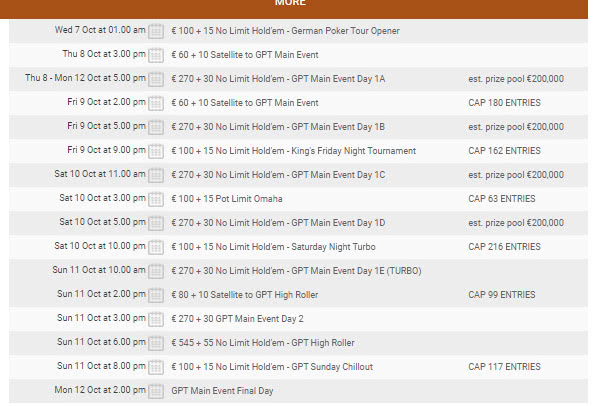Select GPT Main Event Day 1E (TURBO)

coord(296,271)
